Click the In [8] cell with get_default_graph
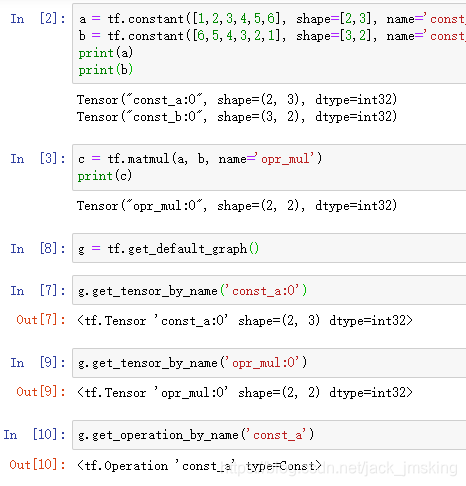Viewport: 466px width, 486px height. coord(269,248)
